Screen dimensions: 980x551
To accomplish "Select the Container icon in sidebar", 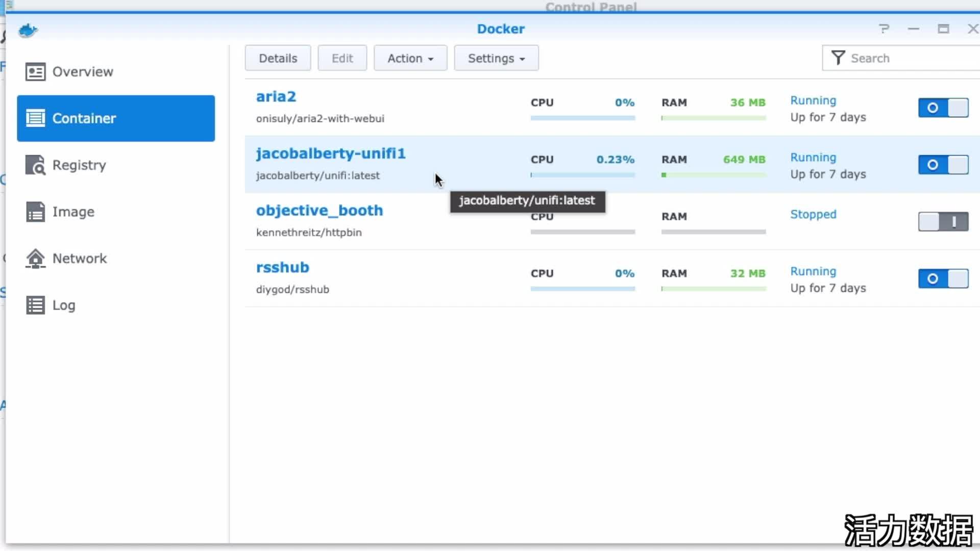I will [34, 118].
